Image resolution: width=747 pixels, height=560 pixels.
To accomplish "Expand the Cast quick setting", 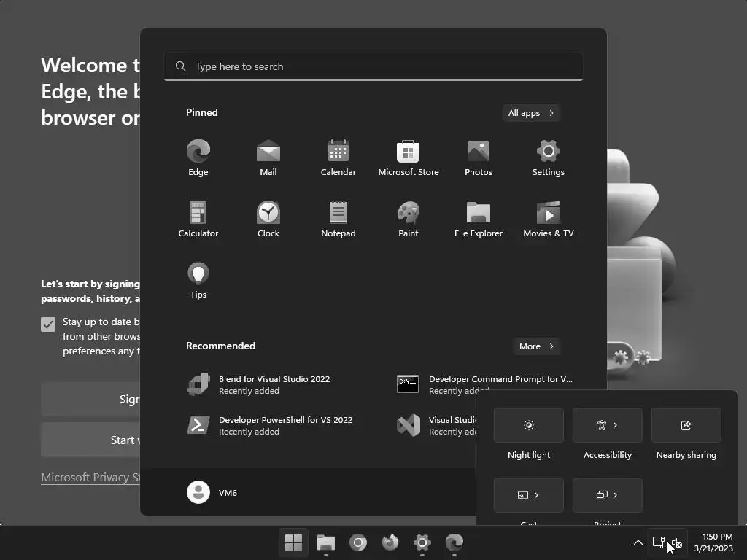I will [536, 495].
